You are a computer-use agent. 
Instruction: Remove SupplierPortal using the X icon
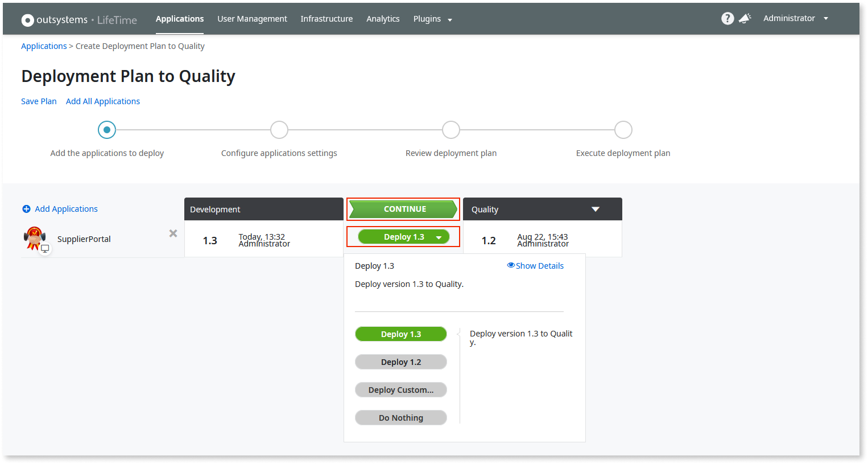(173, 233)
